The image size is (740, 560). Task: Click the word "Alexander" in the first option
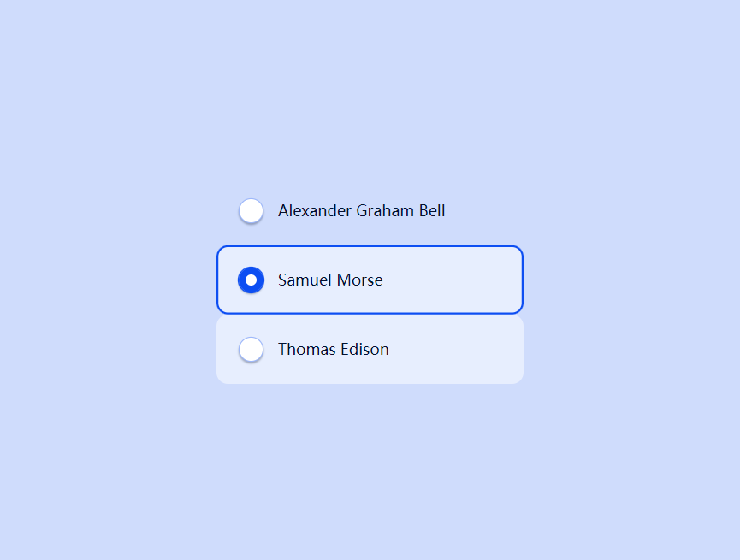point(315,211)
